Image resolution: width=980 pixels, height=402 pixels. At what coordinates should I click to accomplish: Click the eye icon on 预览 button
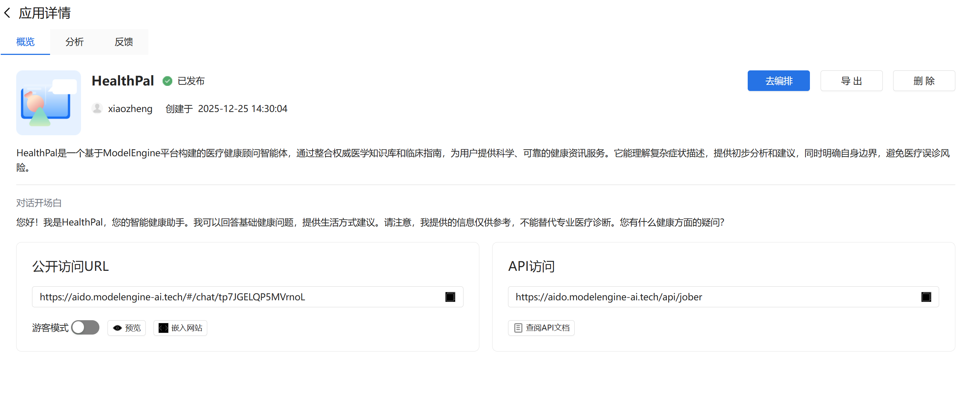pos(117,328)
